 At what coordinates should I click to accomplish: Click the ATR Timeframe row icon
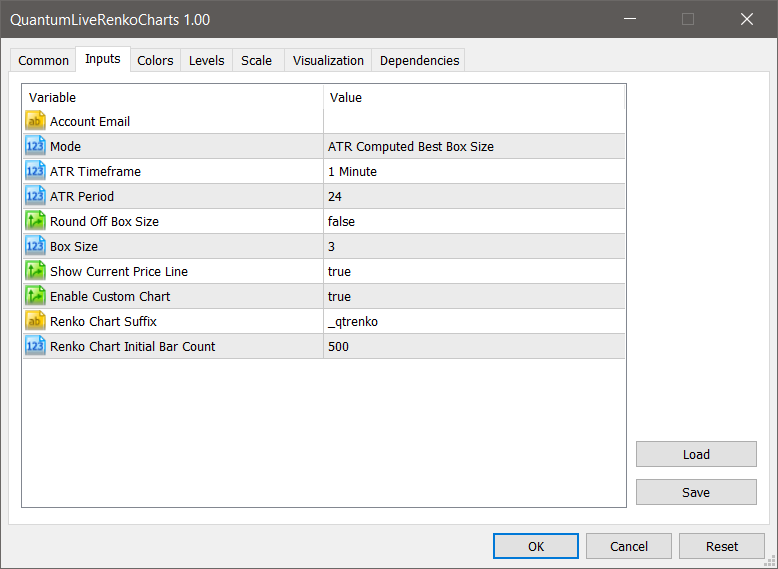(x=35, y=171)
